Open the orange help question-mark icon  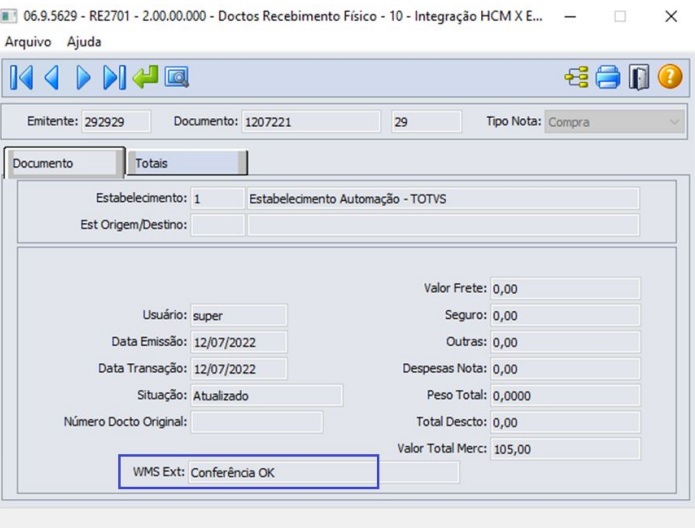coord(670,77)
